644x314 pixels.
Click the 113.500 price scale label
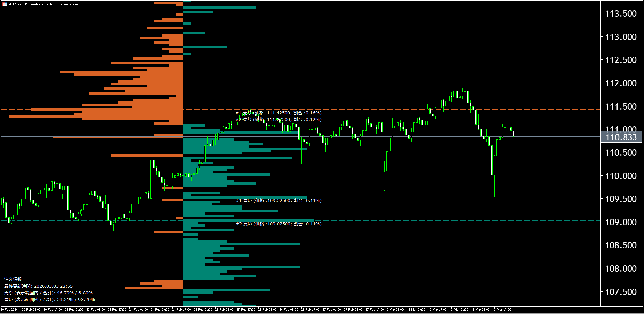tap(621, 14)
